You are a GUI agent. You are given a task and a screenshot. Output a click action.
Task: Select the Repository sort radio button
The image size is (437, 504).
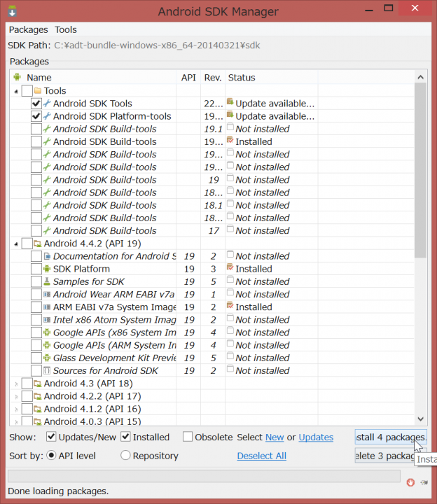click(x=125, y=455)
